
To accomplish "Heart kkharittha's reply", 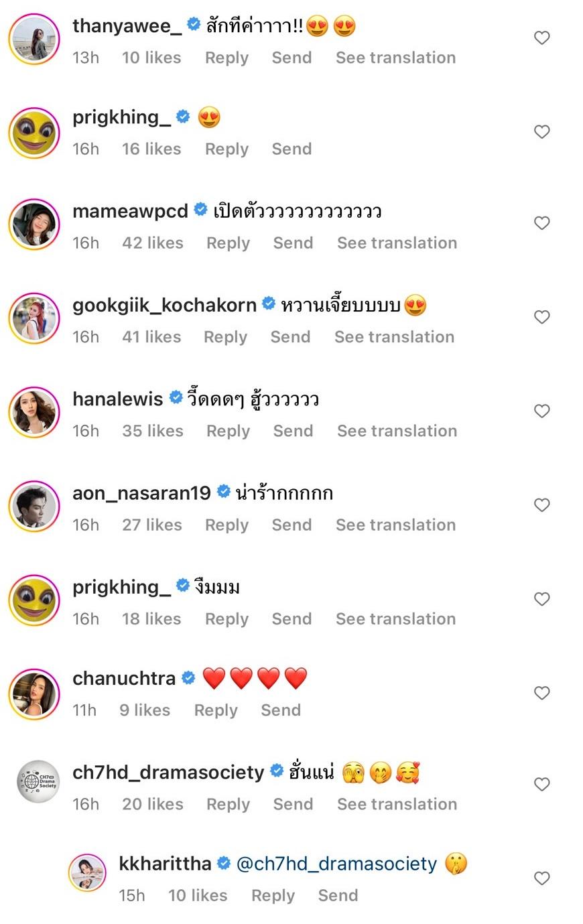I will (541, 878).
